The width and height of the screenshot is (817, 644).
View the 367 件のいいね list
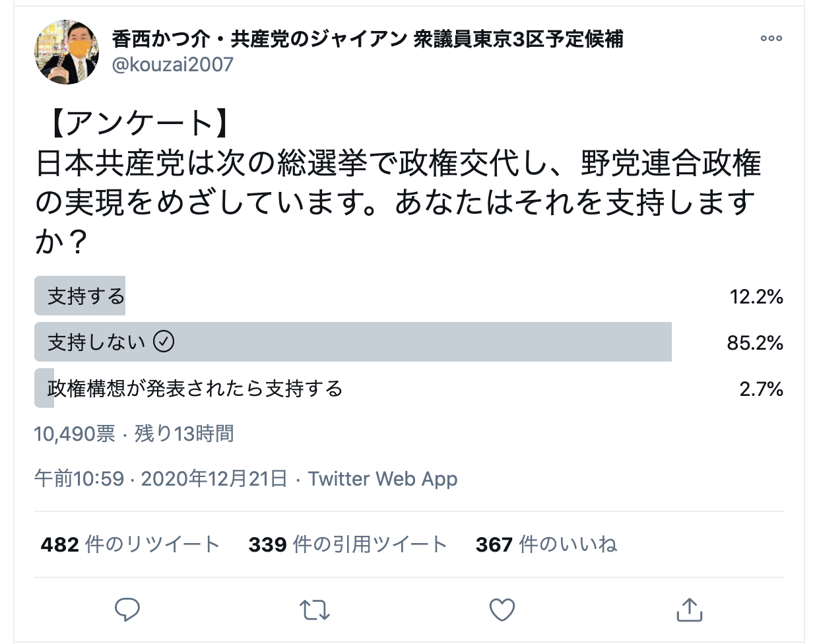click(546, 544)
